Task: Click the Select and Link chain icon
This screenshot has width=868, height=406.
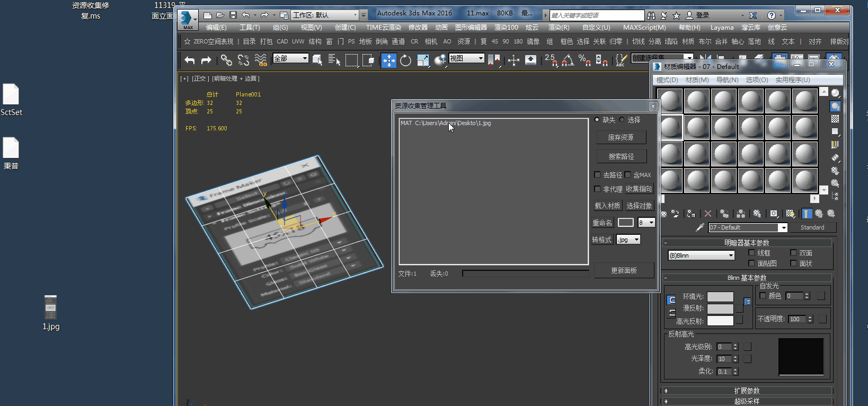Action: (x=226, y=60)
